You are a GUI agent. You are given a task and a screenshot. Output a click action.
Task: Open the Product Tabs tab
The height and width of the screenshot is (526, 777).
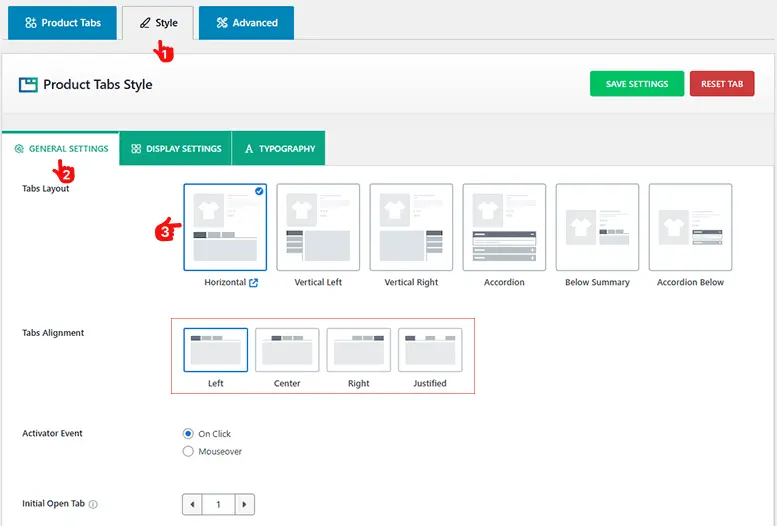(62, 23)
